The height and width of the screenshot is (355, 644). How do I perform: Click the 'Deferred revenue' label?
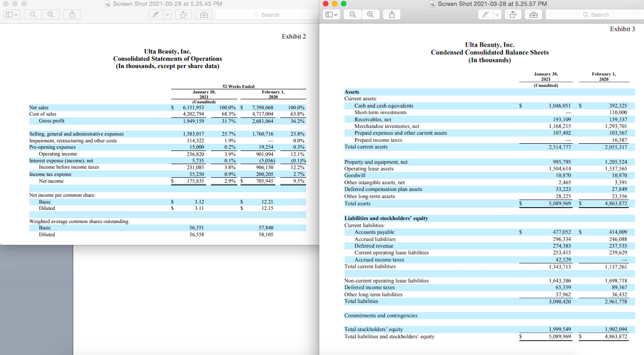tap(374, 246)
